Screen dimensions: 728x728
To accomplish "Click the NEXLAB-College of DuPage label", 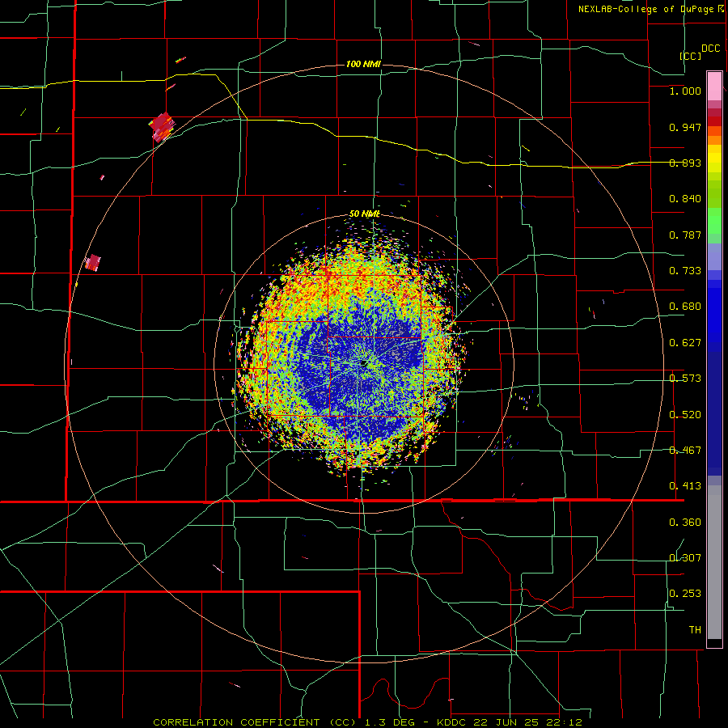I will point(645,9).
